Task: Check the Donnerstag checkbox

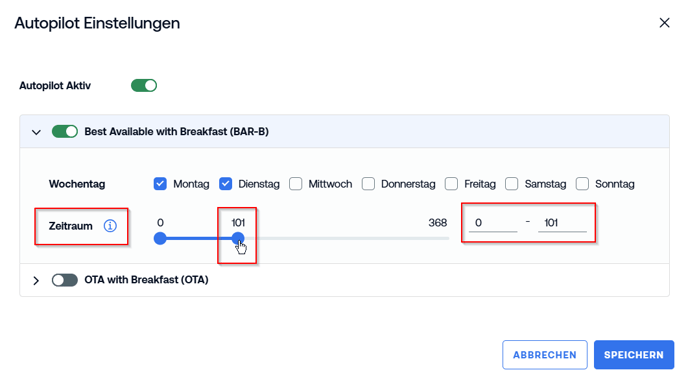Action: 368,183
